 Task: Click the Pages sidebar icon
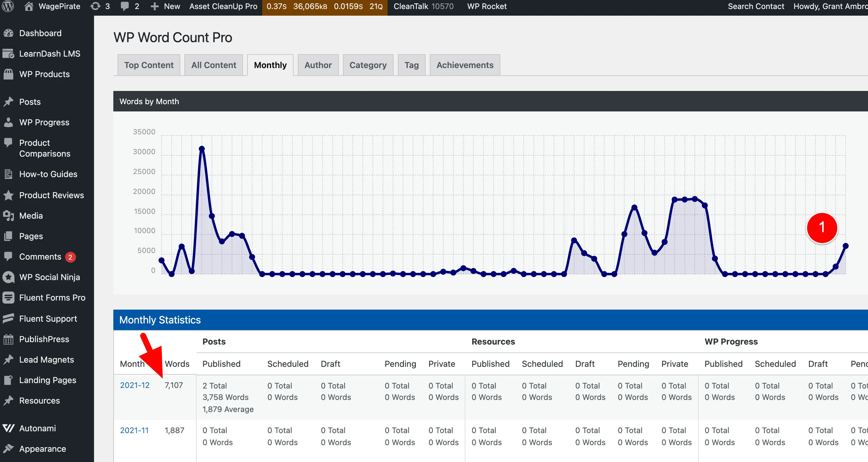[x=8, y=236]
